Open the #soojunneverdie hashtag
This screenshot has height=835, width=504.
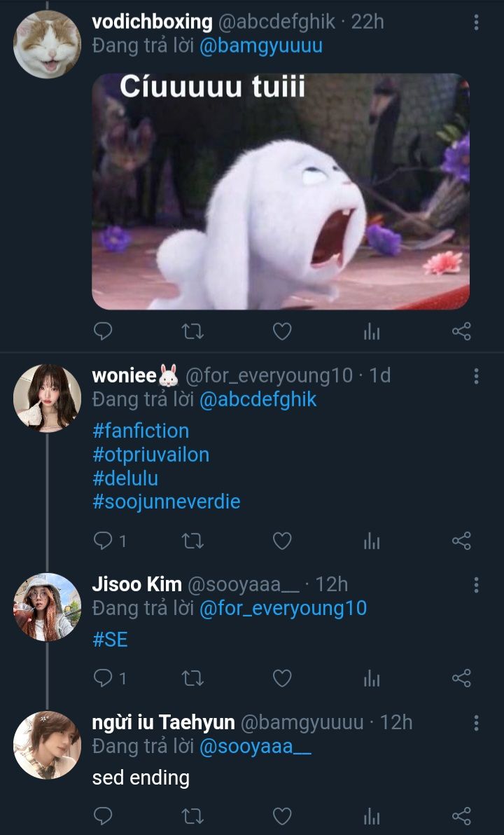[x=166, y=502]
